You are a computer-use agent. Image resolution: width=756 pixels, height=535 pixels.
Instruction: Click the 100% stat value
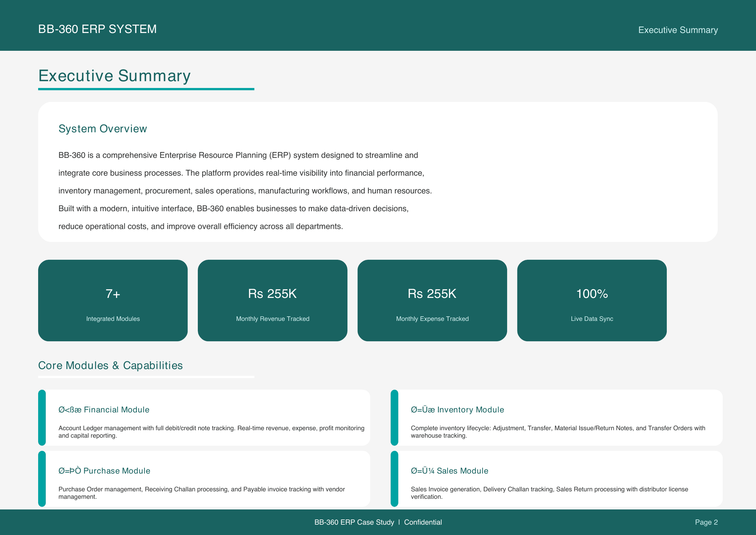coord(592,293)
